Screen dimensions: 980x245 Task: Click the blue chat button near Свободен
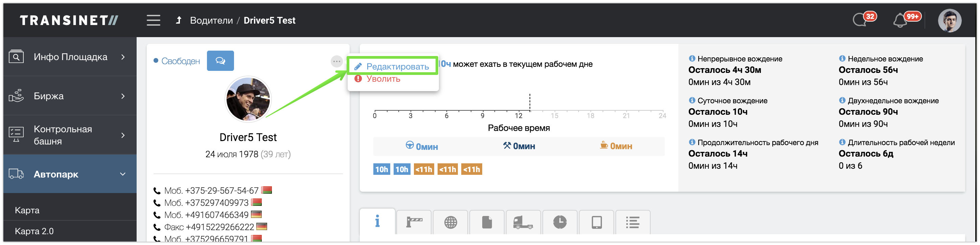(220, 61)
